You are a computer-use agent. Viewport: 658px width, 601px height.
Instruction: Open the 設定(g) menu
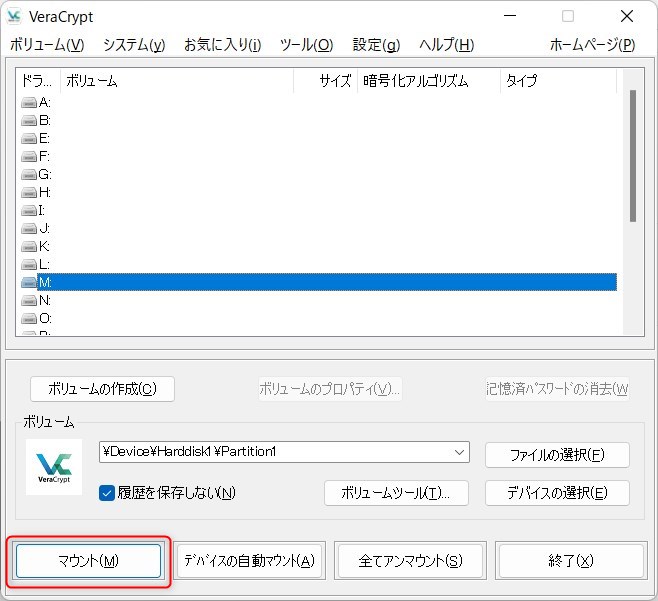click(376, 44)
